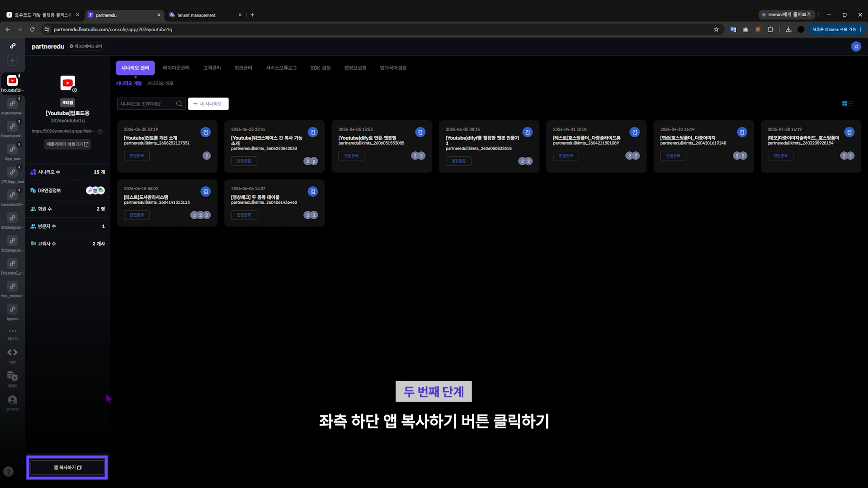Click the 에뮬레이터 바로가기 button
The width and height of the screenshot is (868, 488).
coord(68,144)
